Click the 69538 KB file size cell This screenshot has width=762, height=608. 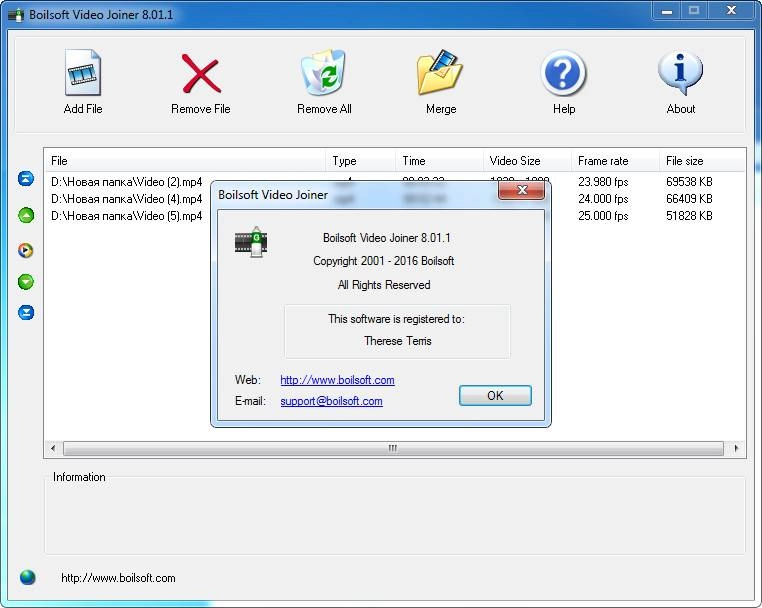tap(689, 182)
